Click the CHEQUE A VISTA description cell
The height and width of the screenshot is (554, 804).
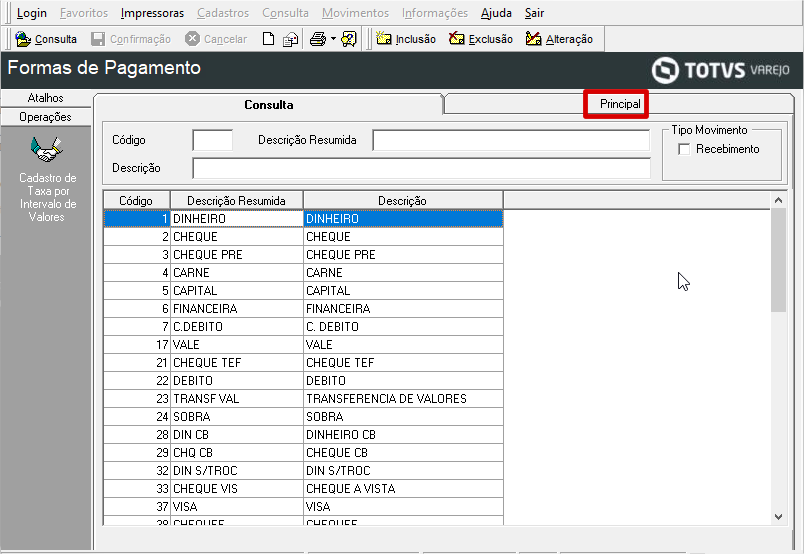403,488
